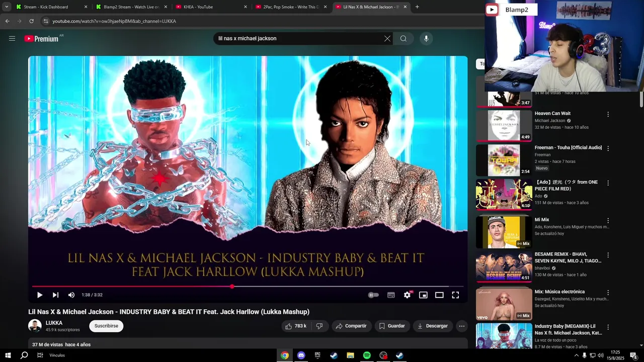Play the paused video

click(40, 295)
